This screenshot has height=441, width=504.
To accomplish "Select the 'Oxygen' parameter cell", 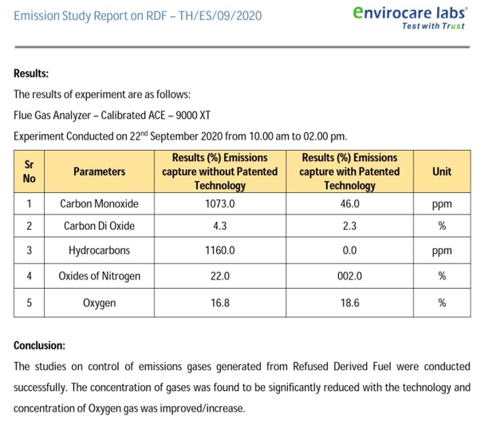I will point(100,303).
